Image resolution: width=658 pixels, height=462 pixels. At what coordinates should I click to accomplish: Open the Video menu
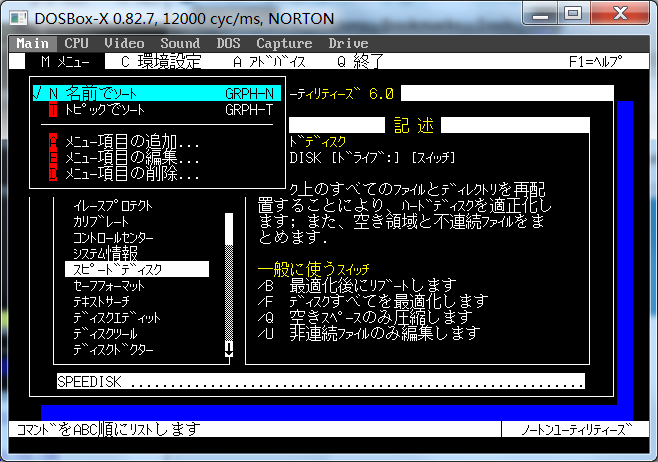point(124,43)
